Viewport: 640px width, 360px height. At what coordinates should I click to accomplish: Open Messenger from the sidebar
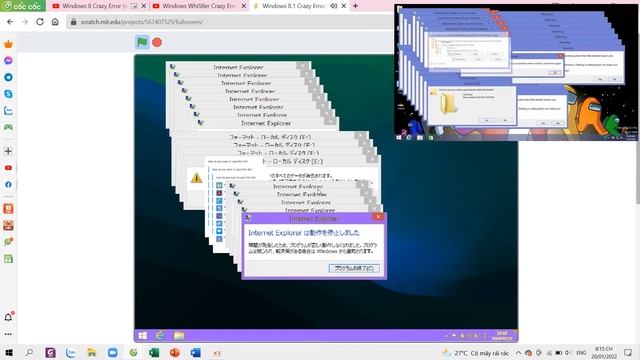pos(8,60)
